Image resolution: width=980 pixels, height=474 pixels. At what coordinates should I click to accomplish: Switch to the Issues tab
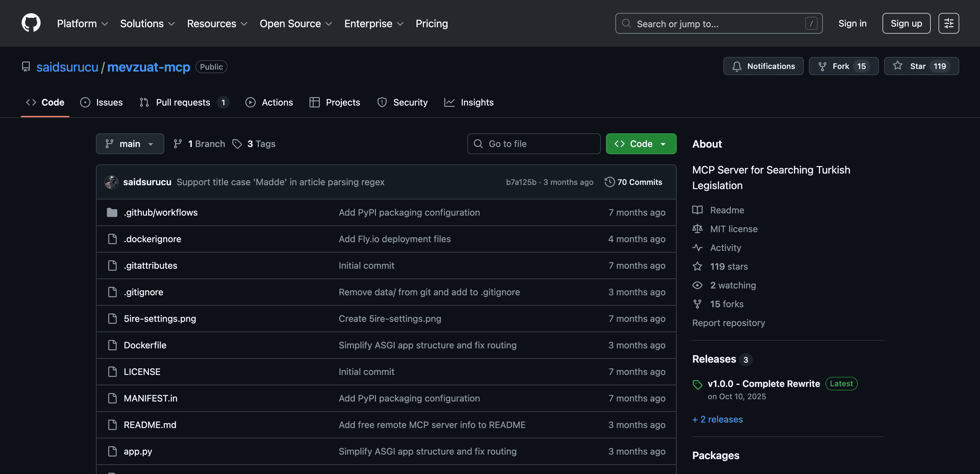click(101, 102)
